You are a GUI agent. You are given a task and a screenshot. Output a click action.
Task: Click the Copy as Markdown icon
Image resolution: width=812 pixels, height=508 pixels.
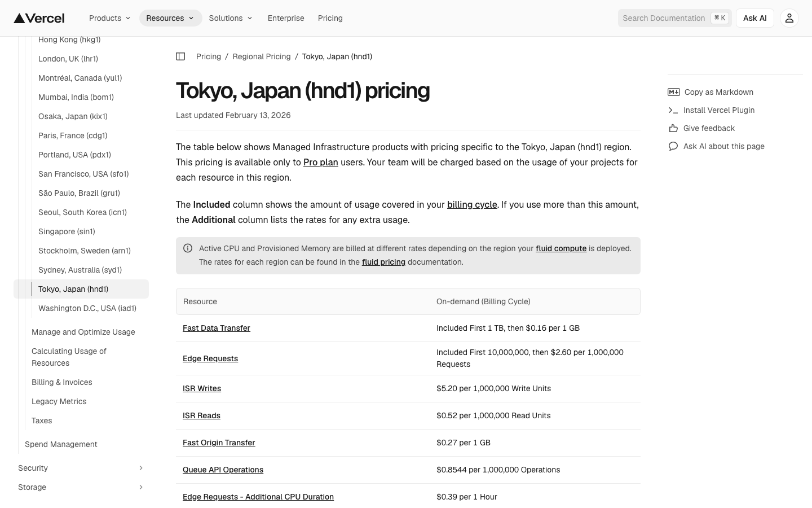pos(673,92)
